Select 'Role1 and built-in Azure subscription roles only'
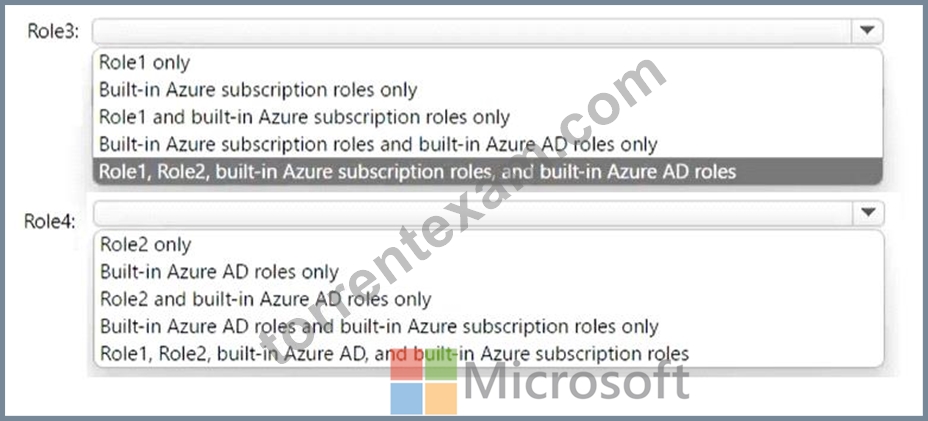This screenshot has height=421, width=928. click(x=304, y=117)
